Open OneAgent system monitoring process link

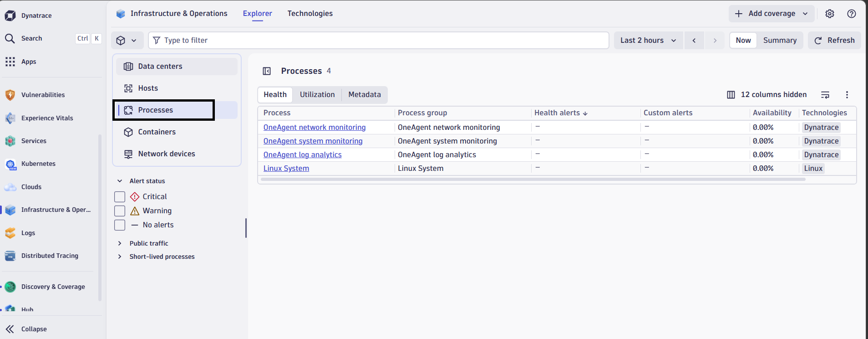pyautogui.click(x=313, y=141)
